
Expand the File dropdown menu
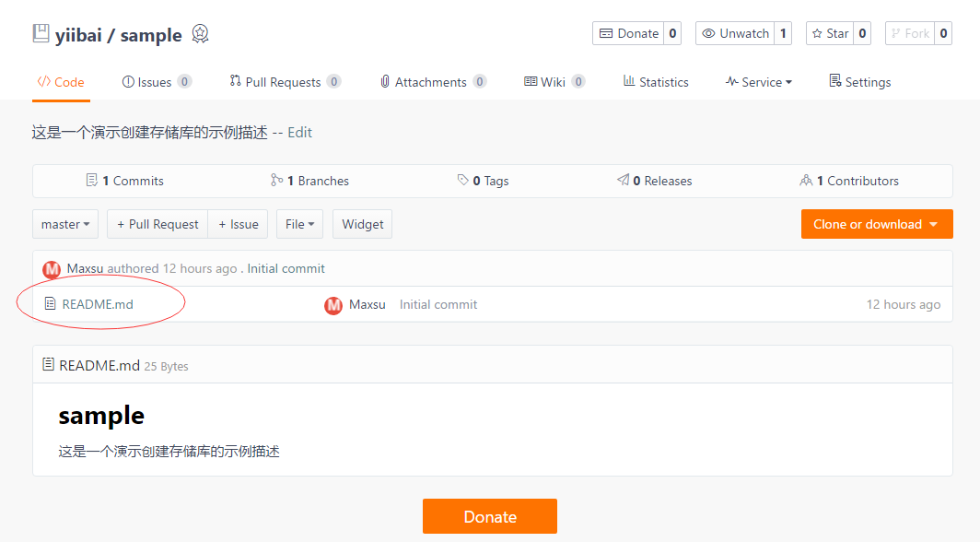click(x=299, y=224)
